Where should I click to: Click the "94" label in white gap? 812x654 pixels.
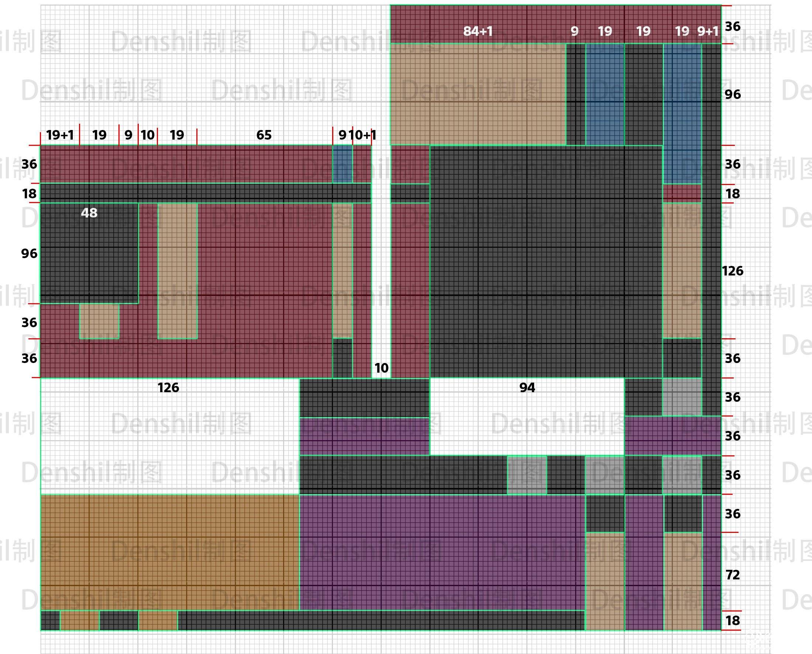(x=527, y=387)
